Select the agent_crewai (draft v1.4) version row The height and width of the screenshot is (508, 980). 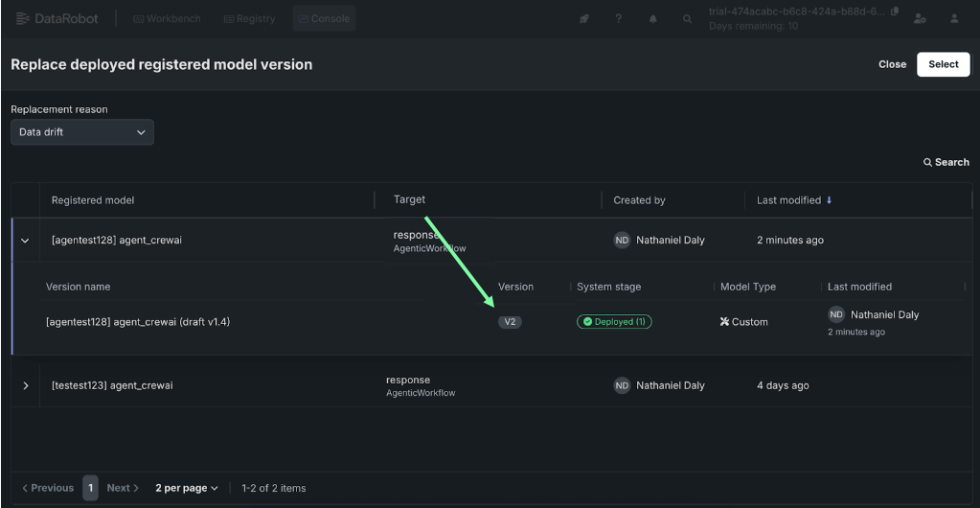[x=138, y=322]
